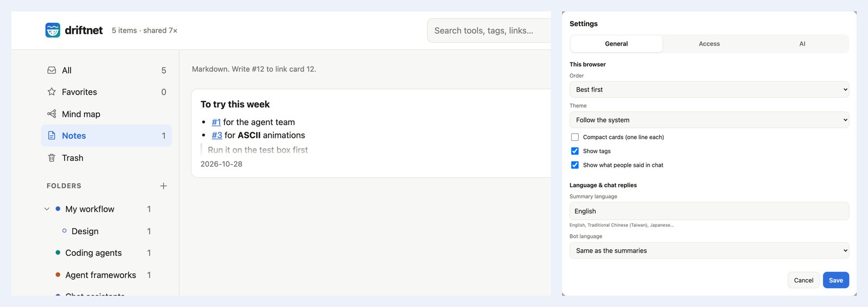Click the Search tools, tags, links field

489,30
